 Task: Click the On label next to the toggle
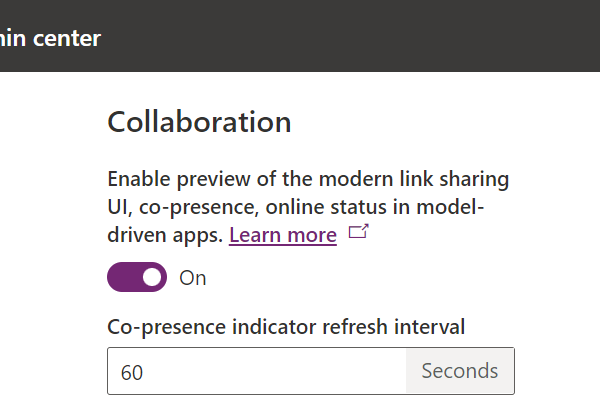point(193,278)
